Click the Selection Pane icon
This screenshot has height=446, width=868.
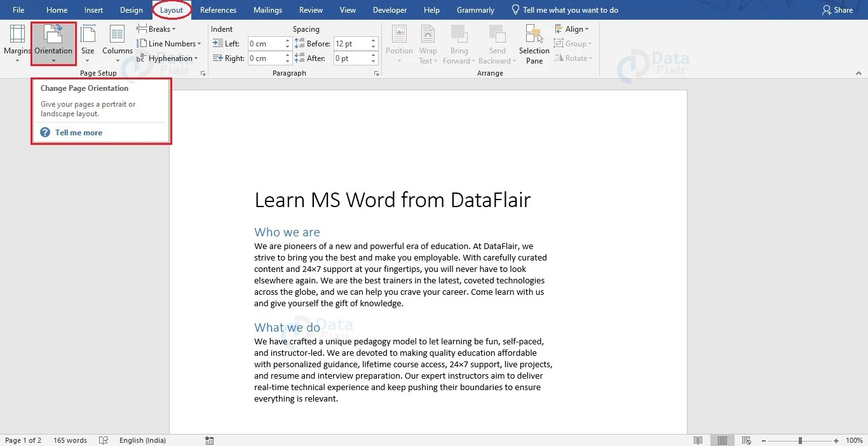click(x=534, y=43)
